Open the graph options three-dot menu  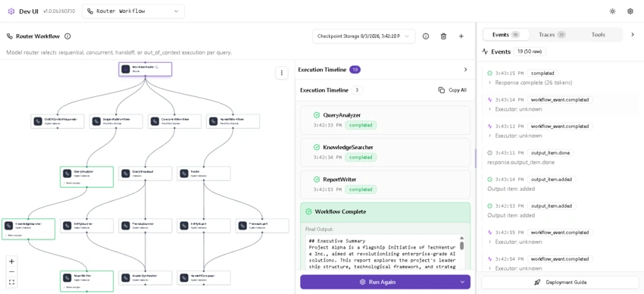(x=282, y=73)
